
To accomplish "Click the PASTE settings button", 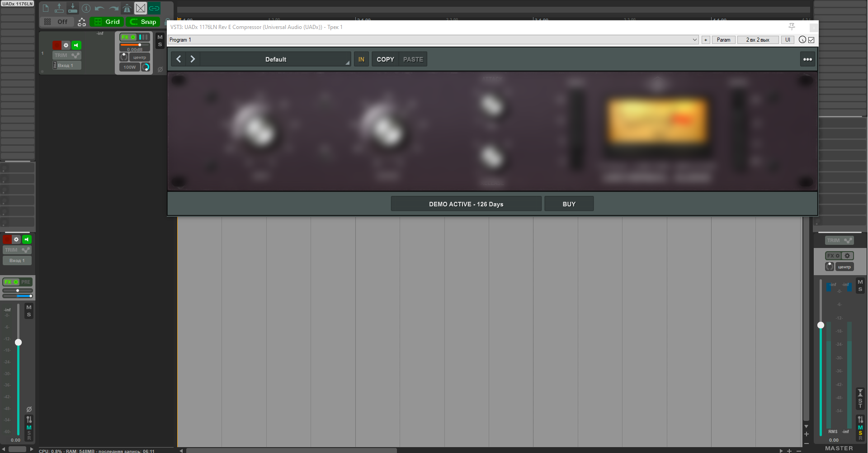I will (x=413, y=59).
